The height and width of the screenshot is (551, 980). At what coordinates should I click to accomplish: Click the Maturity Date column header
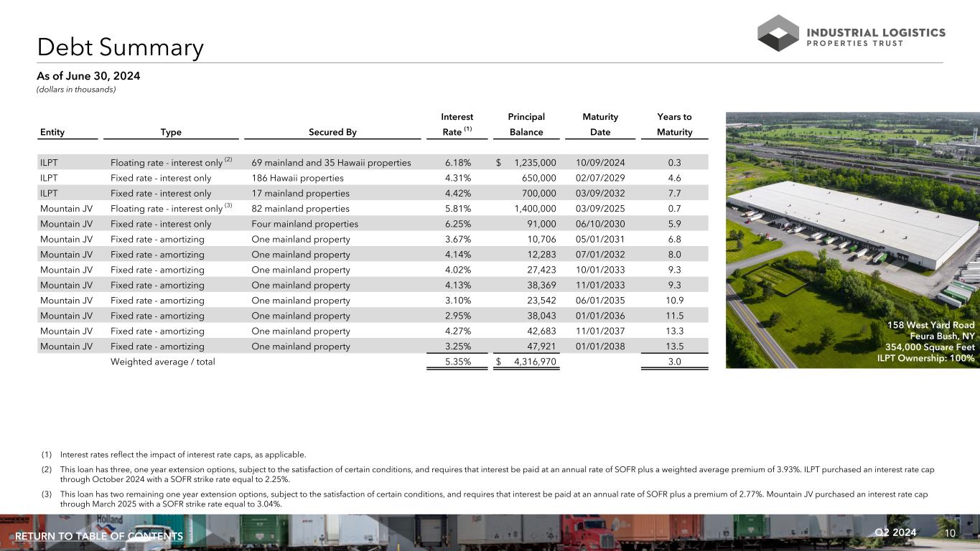coord(600,124)
